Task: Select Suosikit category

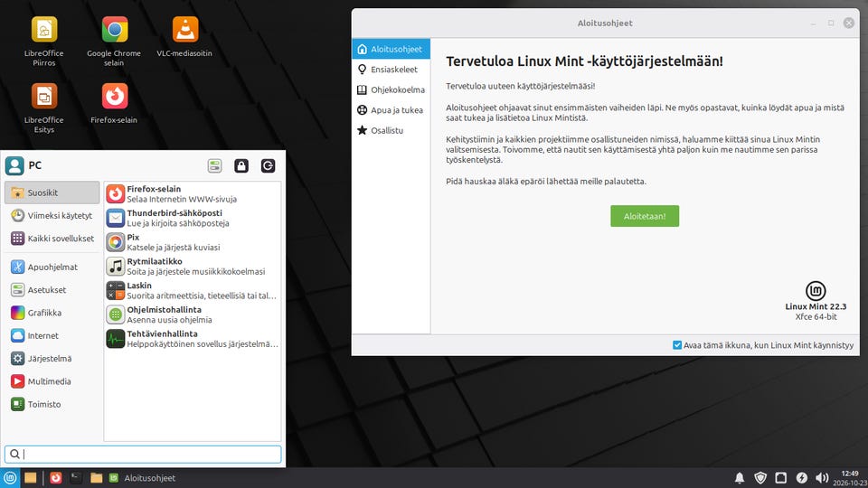Action: coord(52,192)
